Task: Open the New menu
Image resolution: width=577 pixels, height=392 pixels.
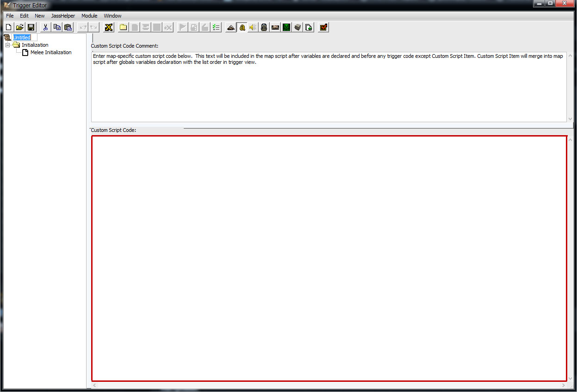Action: (x=40, y=16)
